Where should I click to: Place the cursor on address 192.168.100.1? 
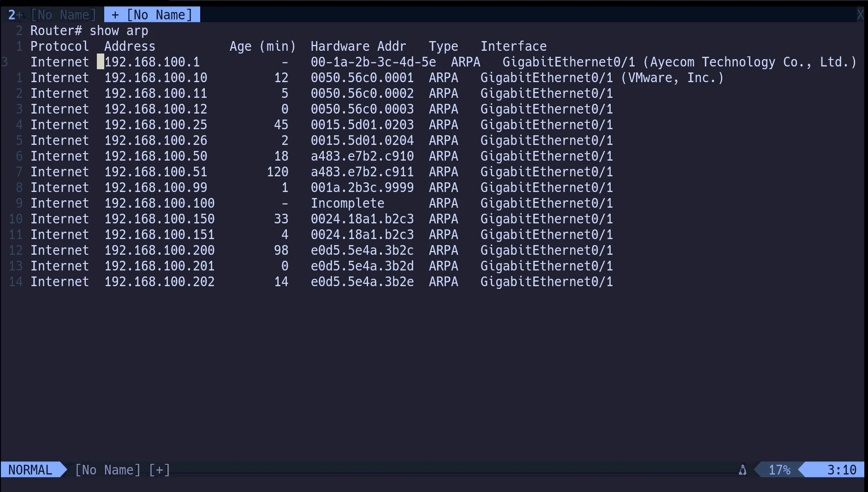pos(152,62)
